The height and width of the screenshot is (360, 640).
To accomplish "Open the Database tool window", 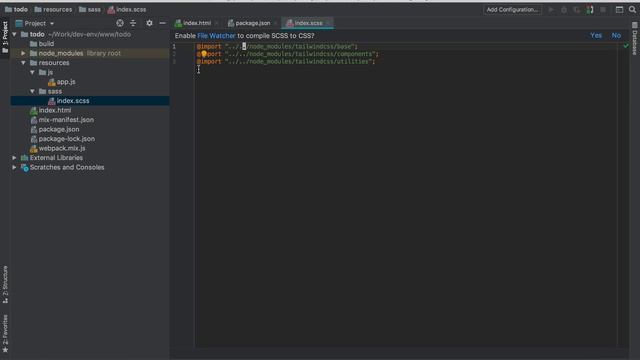I will 635,39.
